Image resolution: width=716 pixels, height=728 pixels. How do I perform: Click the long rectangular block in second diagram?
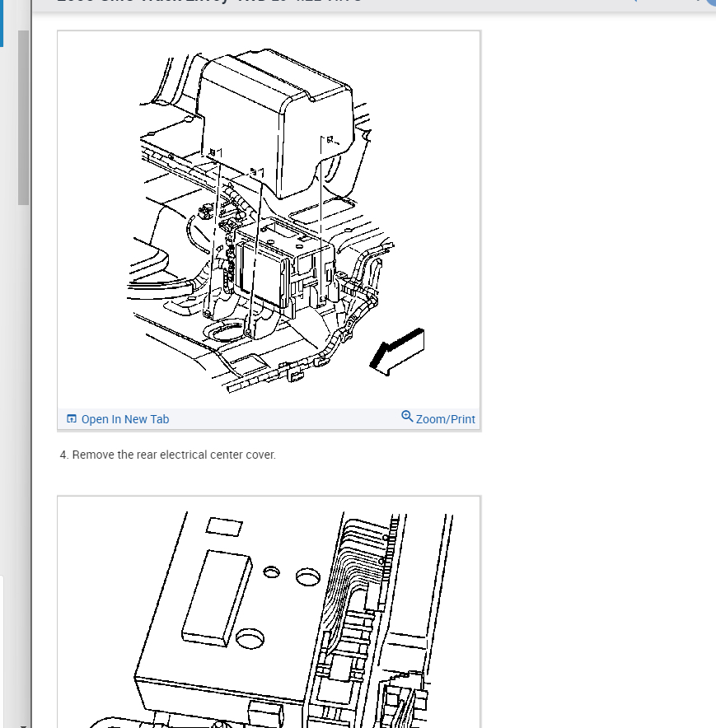pyautogui.click(x=217, y=598)
